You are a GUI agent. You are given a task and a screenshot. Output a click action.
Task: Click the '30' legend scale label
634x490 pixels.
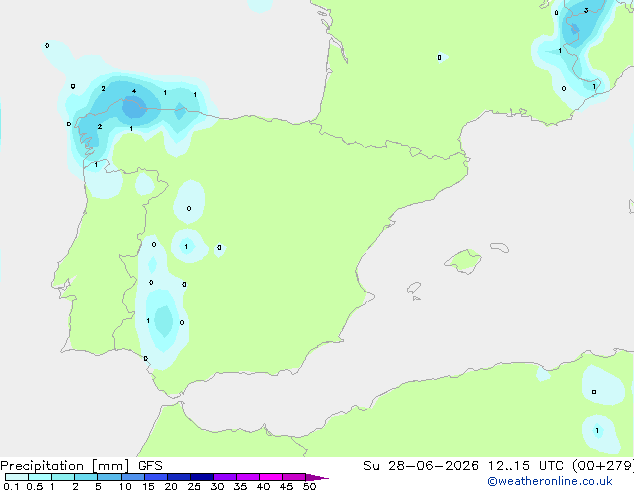217,486
